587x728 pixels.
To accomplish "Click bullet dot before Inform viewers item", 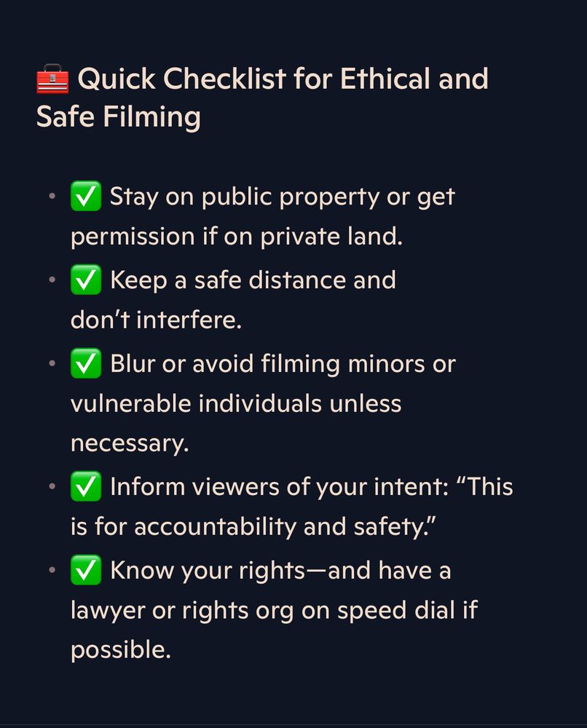I will click(52, 486).
